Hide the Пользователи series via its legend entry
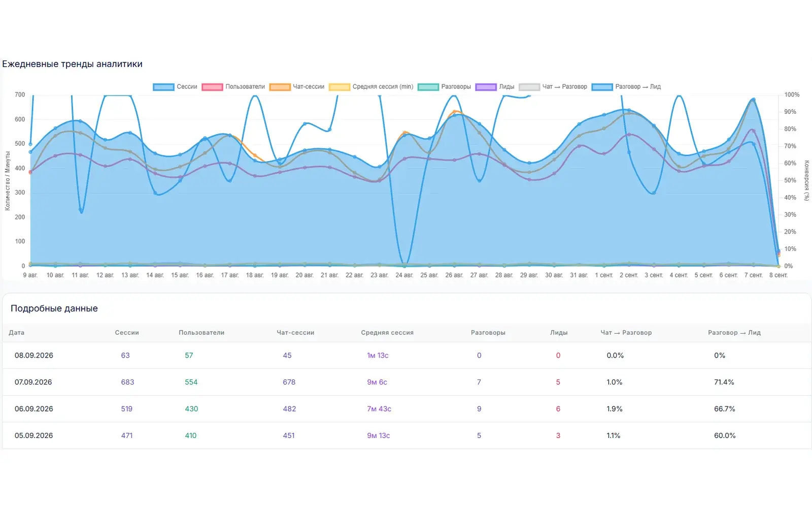 point(233,87)
